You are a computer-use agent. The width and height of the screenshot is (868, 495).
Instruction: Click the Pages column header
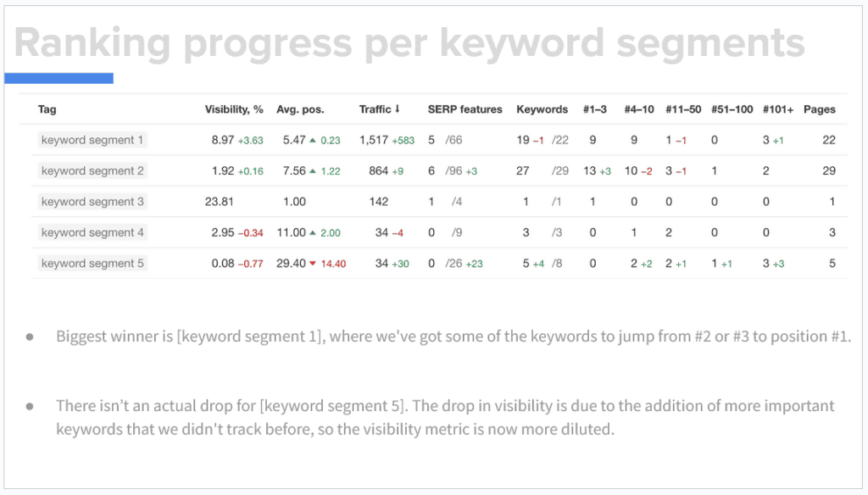coord(820,109)
